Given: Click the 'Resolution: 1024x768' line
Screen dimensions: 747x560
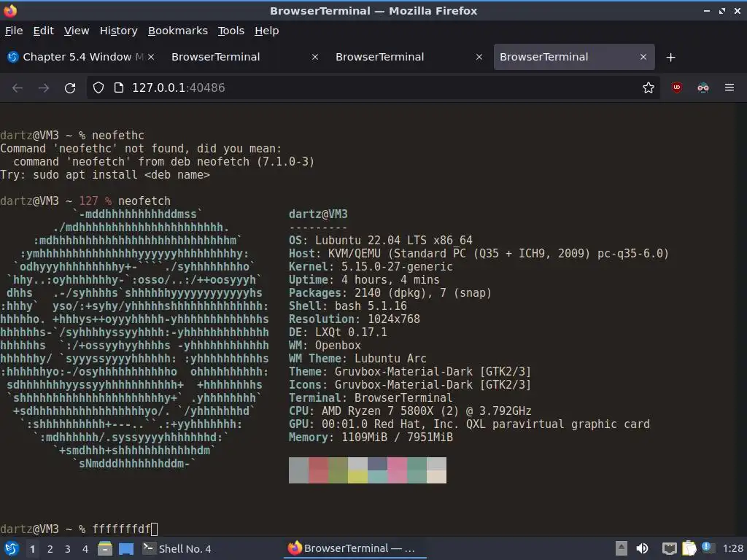Looking at the screenshot, I should [x=355, y=319].
